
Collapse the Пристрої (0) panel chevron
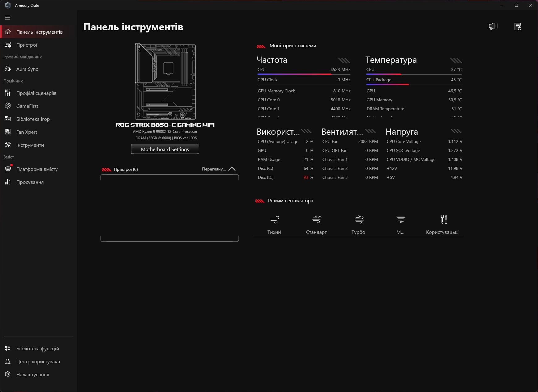click(232, 169)
